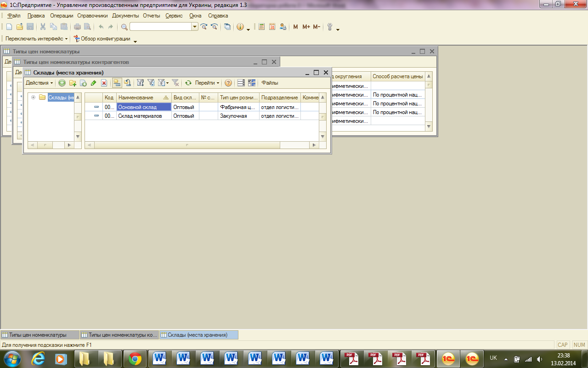Screen dimensions: 588x368
Task: Click the Print icon in main toolbar
Action: click(x=77, y=27)
